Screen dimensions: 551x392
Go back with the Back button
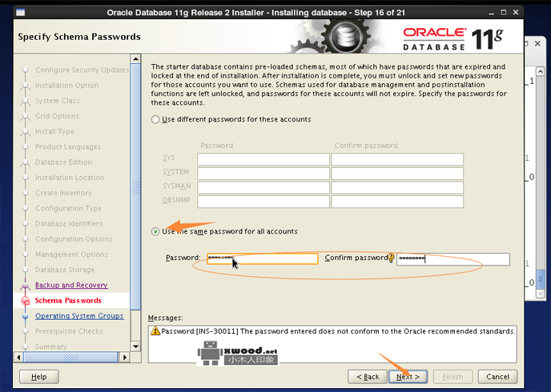click(x=367, y=377)
